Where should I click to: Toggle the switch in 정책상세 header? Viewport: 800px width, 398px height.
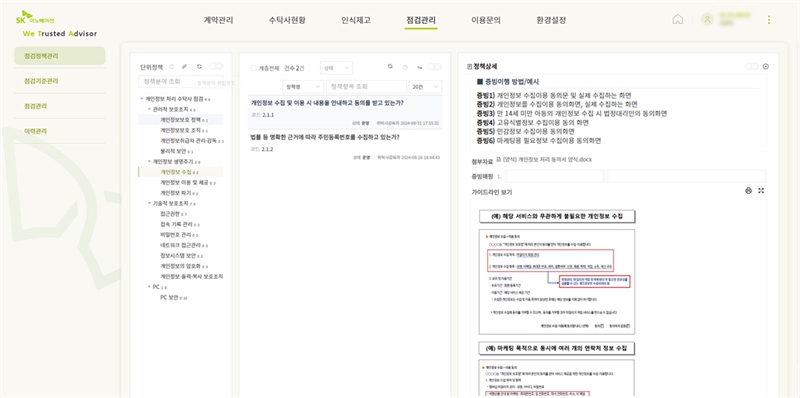point(751,66)
